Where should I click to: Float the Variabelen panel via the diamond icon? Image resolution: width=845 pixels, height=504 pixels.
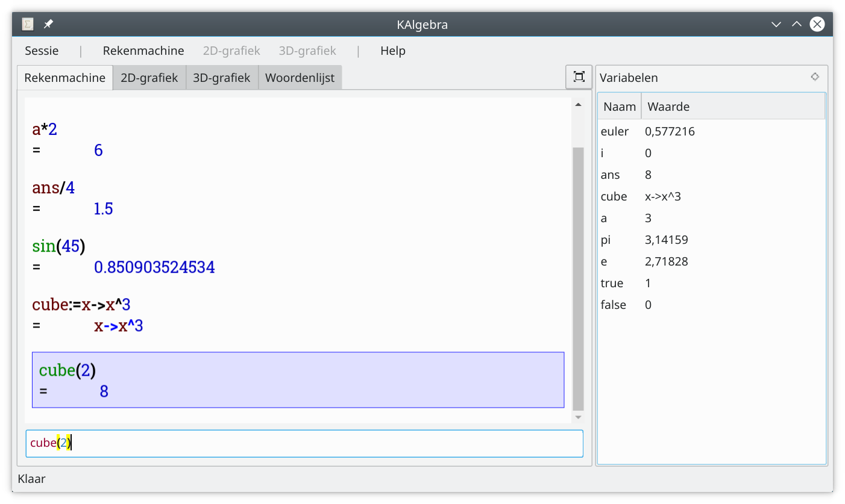tap(815, 76)
